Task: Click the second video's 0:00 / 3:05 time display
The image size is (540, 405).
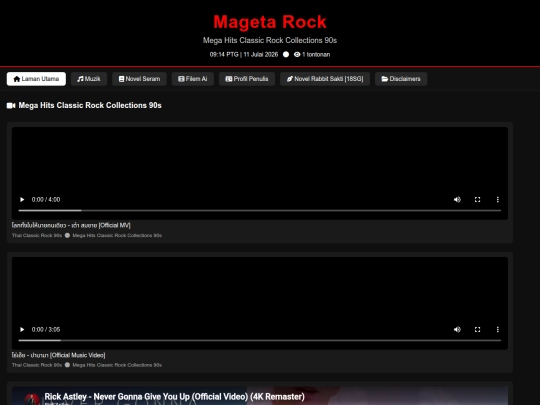Action: [x=46, y=330]
